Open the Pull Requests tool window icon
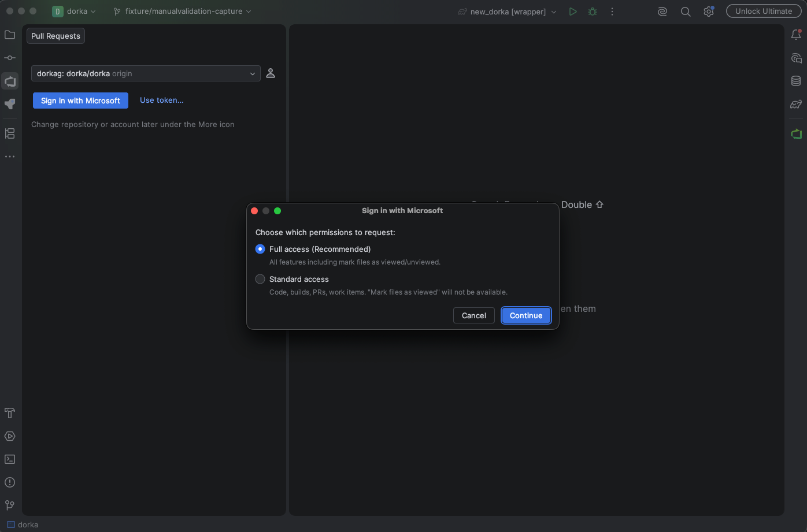This screenshot has height=532, width=807. (x=10, y=81)
